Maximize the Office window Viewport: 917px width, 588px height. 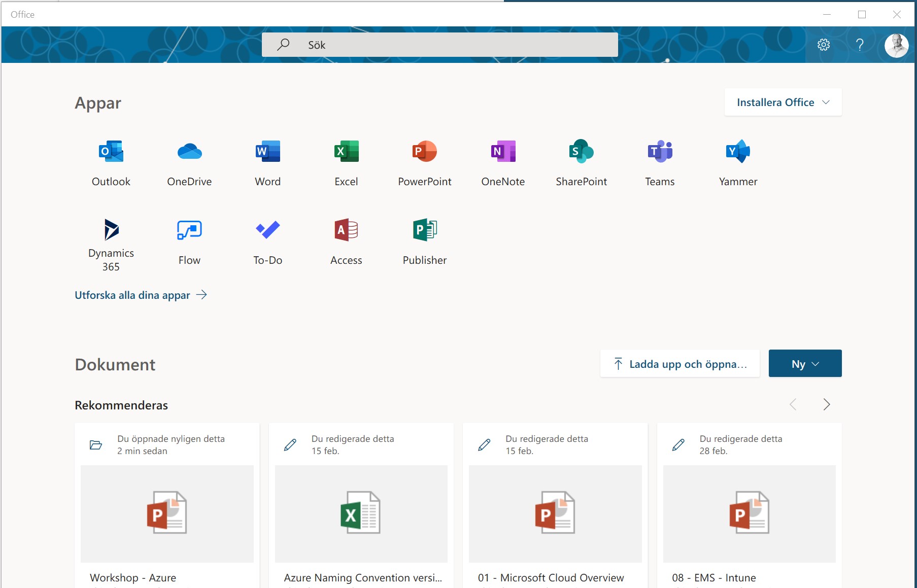862,14
